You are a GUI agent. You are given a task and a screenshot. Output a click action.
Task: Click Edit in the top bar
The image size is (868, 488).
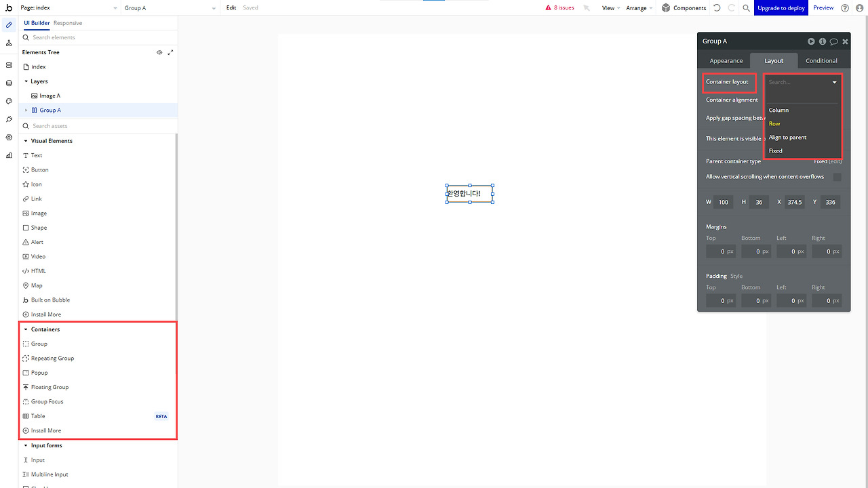coord(231,7)
